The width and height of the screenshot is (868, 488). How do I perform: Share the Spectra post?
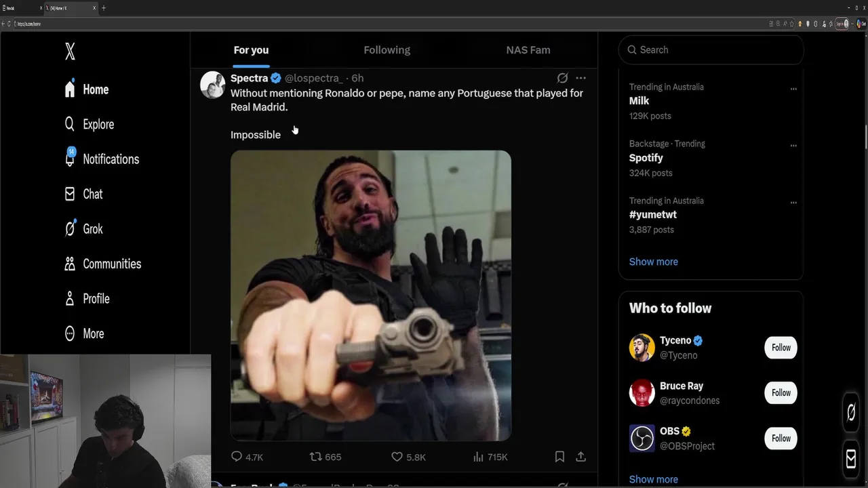(580, 457)
